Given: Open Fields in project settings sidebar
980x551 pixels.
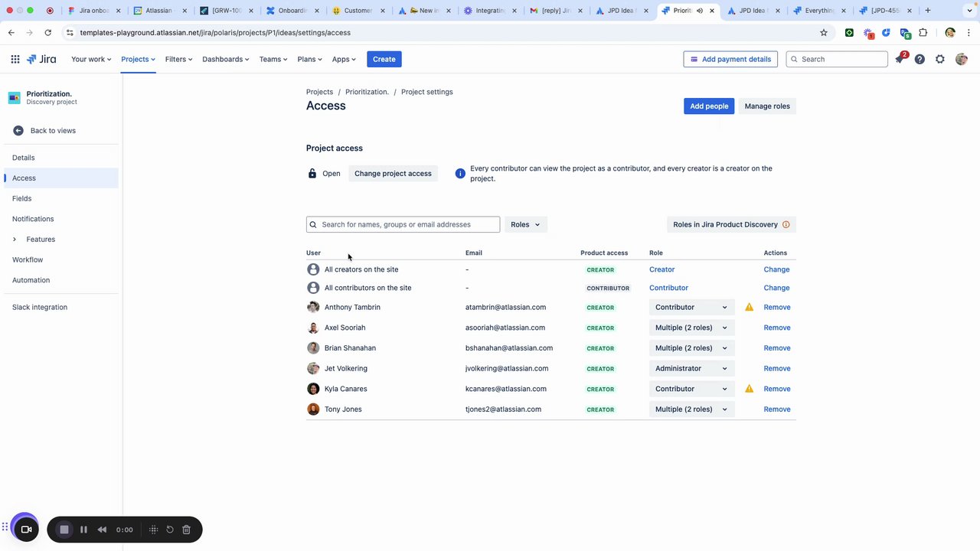Looking at the screenshot, I should (60, 199).
